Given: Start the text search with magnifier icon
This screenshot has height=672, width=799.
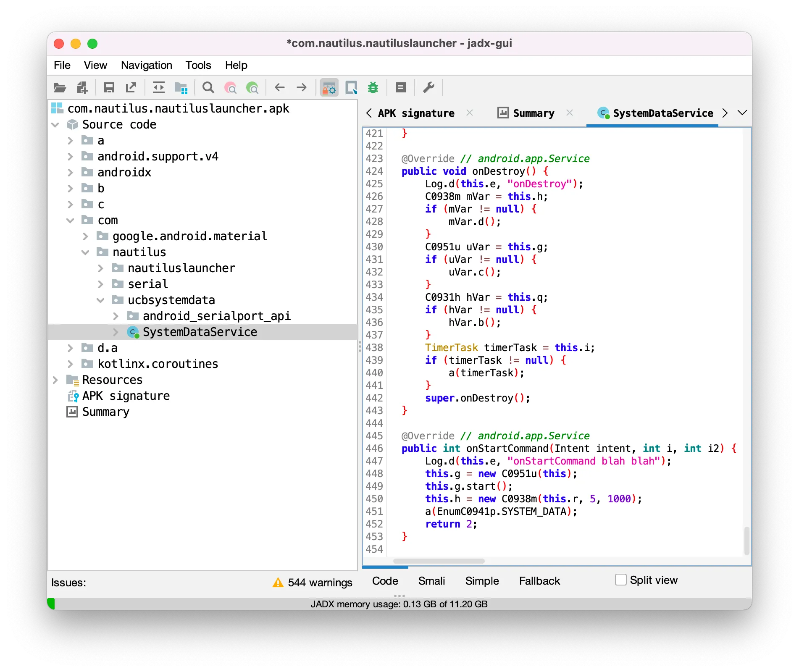Looking at the screenshot, I should coord(208,87).
